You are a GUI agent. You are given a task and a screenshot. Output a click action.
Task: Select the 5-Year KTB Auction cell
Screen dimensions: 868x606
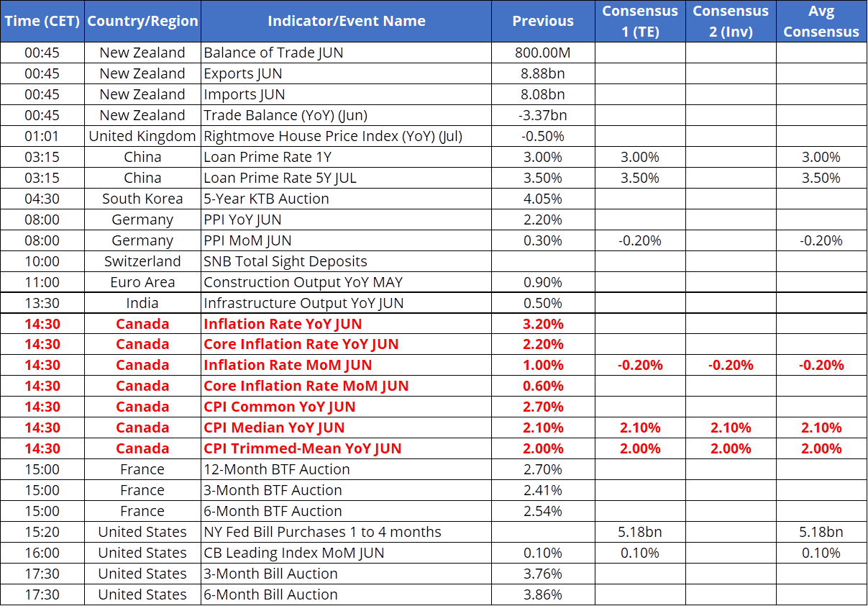click(347, 199)
